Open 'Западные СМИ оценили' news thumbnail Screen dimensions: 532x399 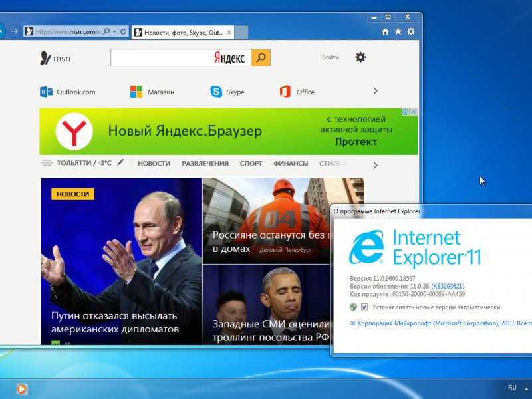click(267, 305)
